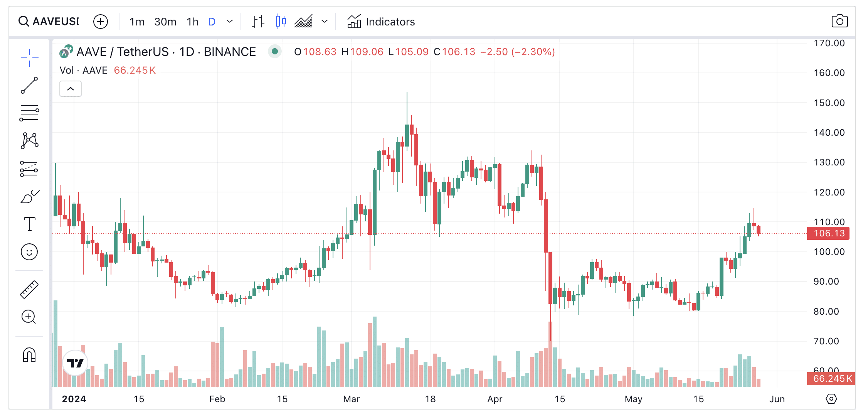Open chart settings hexagon icon
Image resolution: width=868 pixels, height=418 pixels.
(x=831, y=399)
